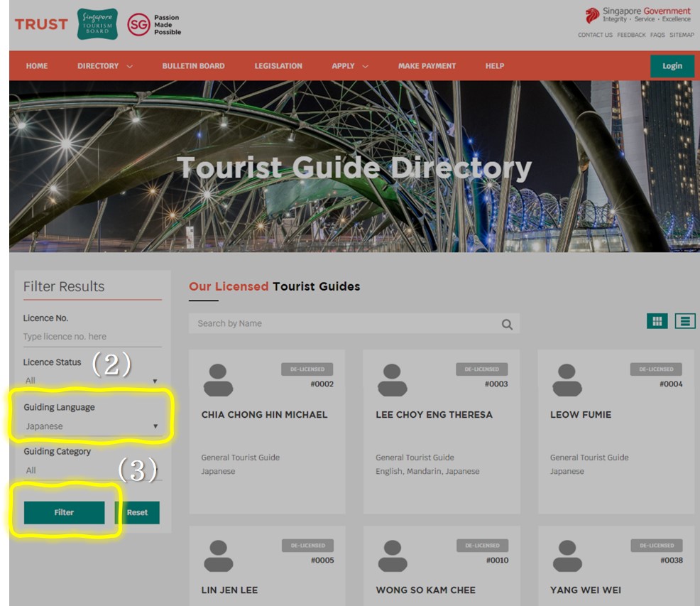Switch to list view layout
This screenshot has height=606, width=700.
[x=685, y=321]
